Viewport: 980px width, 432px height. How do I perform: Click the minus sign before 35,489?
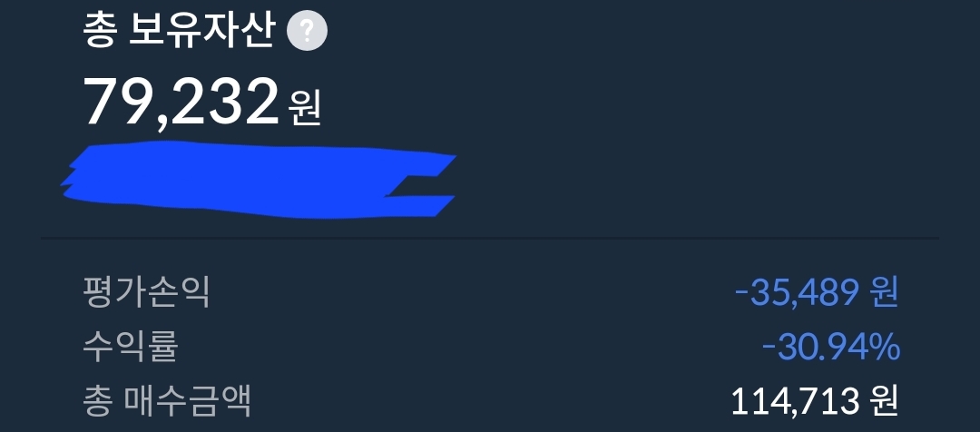click(x=742, y=292)
